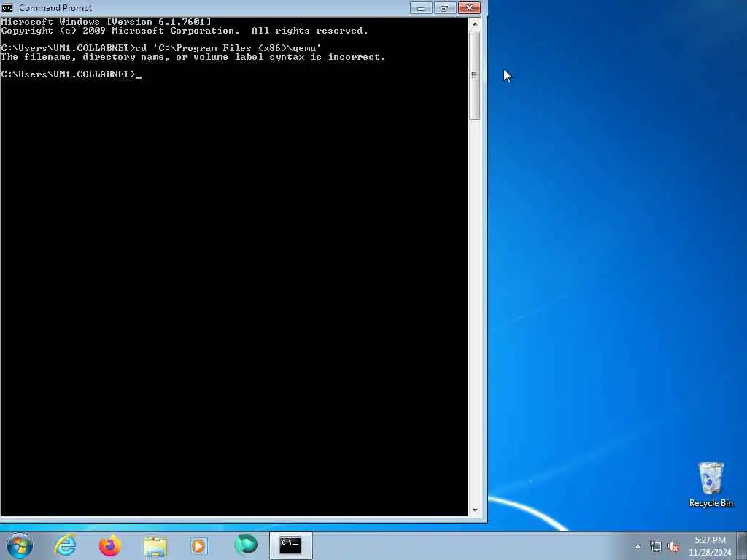Maximize the Command Prompt window
The image size is (747, 560).
pyautogui.click(x=445, y=7)
